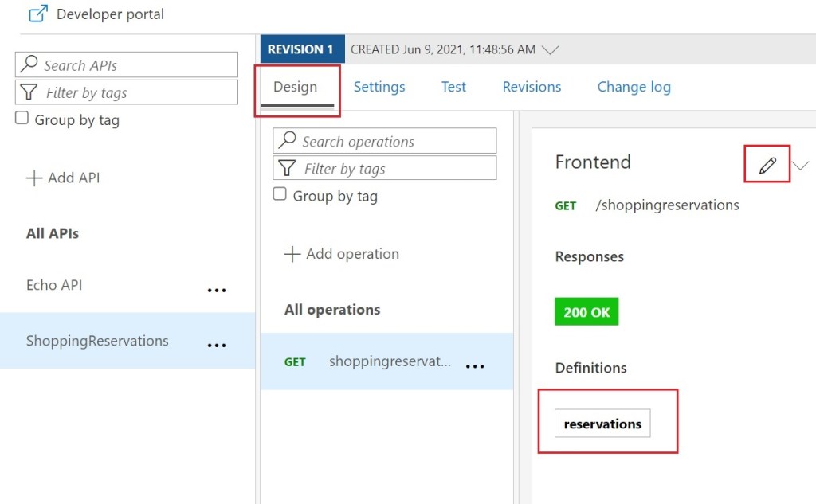The height and width of the screenshot is (504, 816).
Task: Expand the chevron next to the Frontend pencil
Action: pos(801,165)
